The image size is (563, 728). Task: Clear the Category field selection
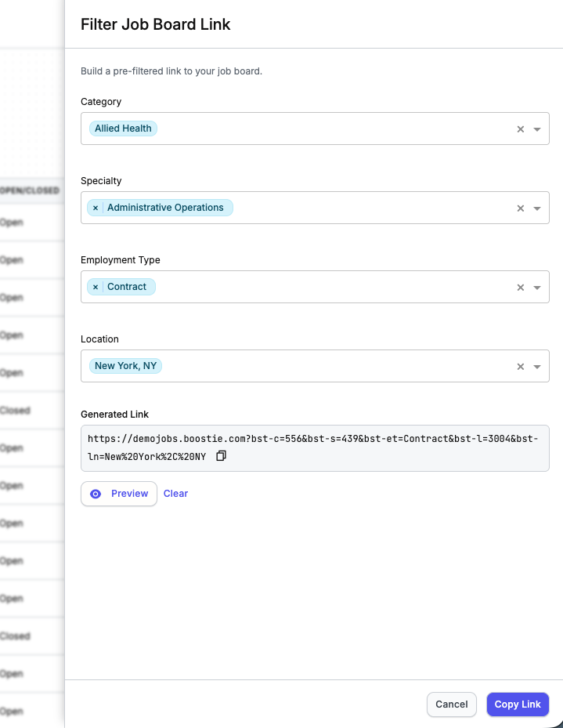pyautogui.click(x=520, y=129)
